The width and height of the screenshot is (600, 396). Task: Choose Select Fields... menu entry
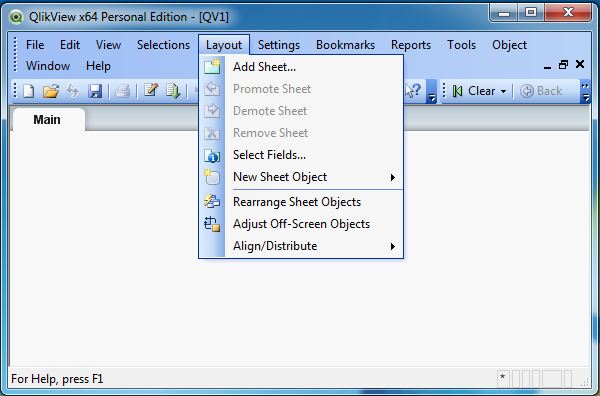[301, 155]
